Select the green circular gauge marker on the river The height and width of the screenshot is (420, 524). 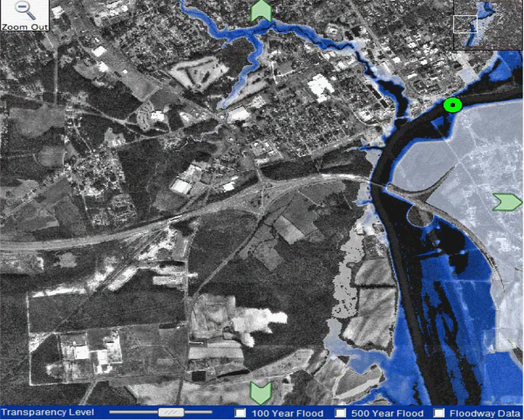tap(453, 105)
